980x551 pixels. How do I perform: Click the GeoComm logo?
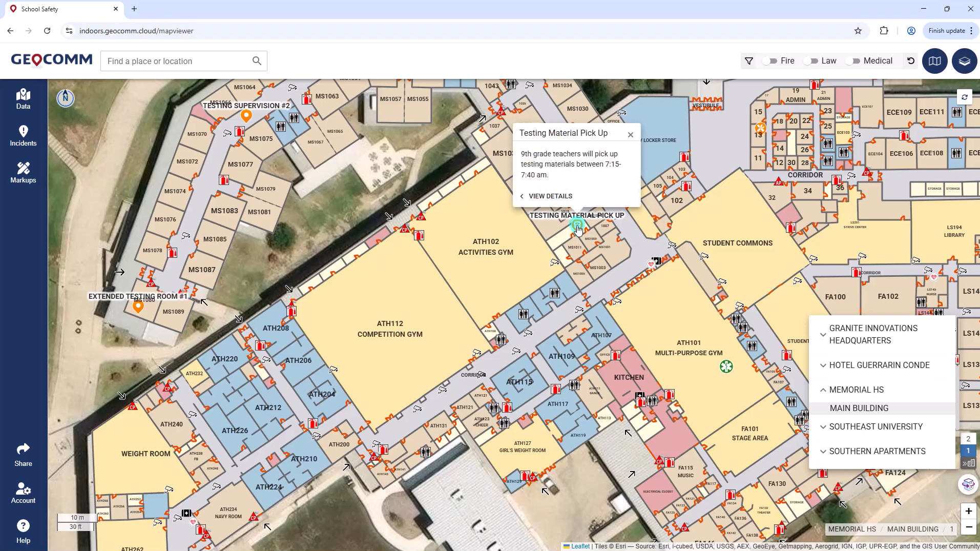pos(52,60)
